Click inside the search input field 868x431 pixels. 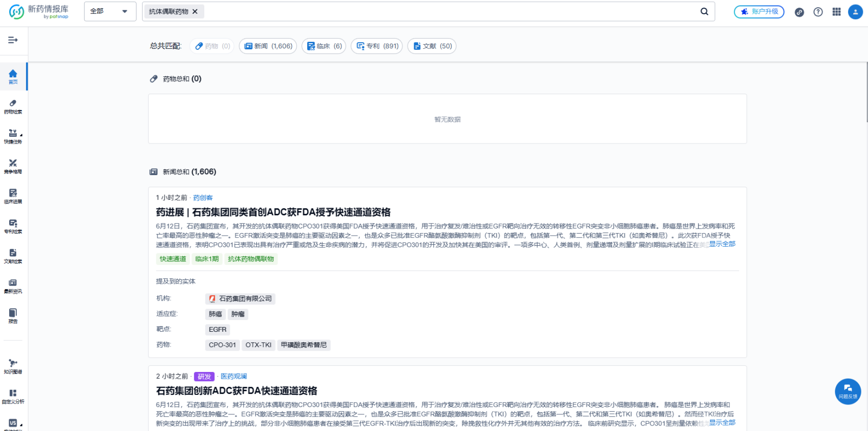coord(448,12)
